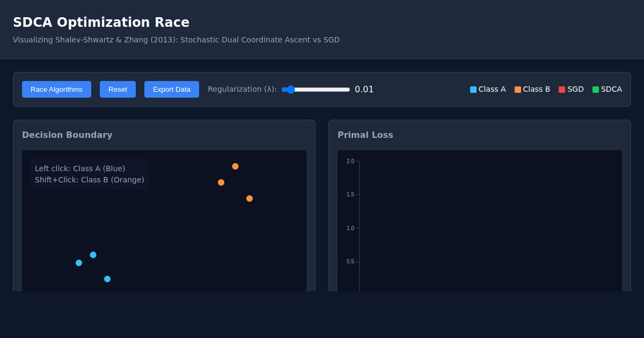Click the Race Algorithms button
Screen dimensions: 644x338
pyautogui.click(x=56, y=89)
